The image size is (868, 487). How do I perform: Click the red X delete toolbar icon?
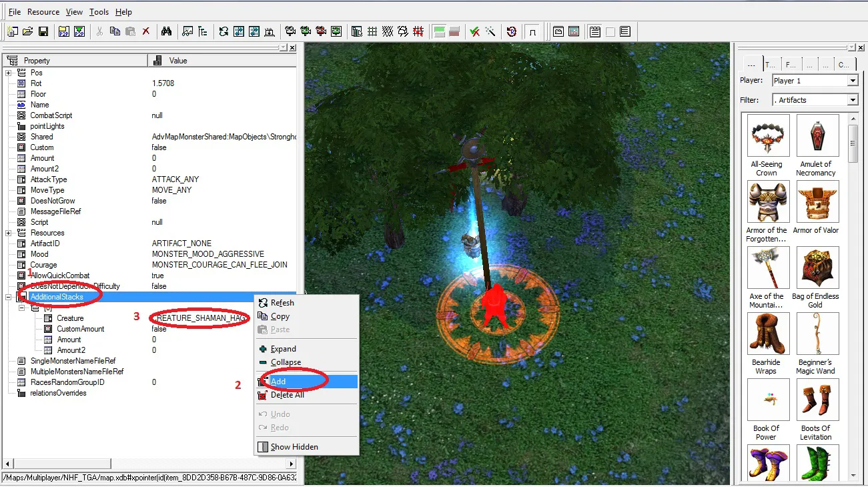[146, 31]
